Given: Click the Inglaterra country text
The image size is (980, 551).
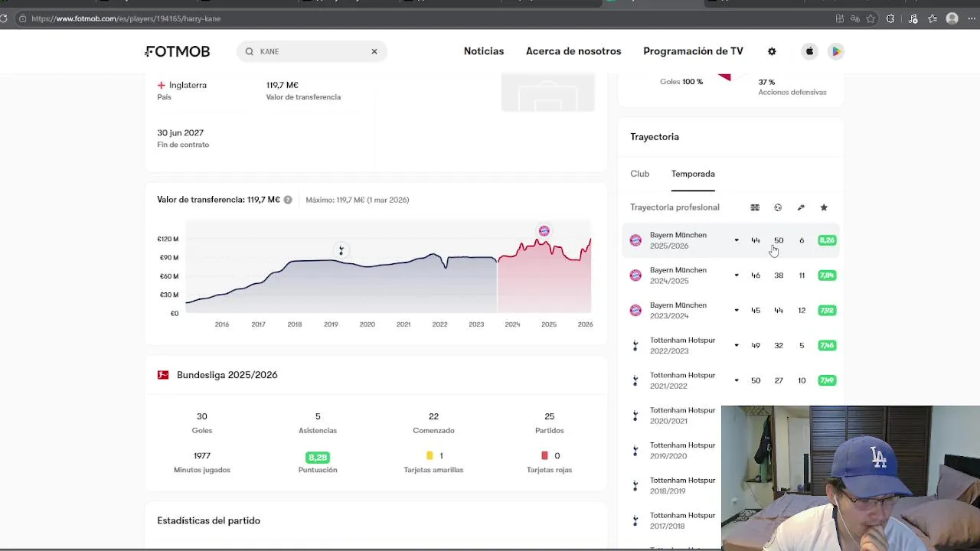Looking at the screenshot, I should click(188, 85).
